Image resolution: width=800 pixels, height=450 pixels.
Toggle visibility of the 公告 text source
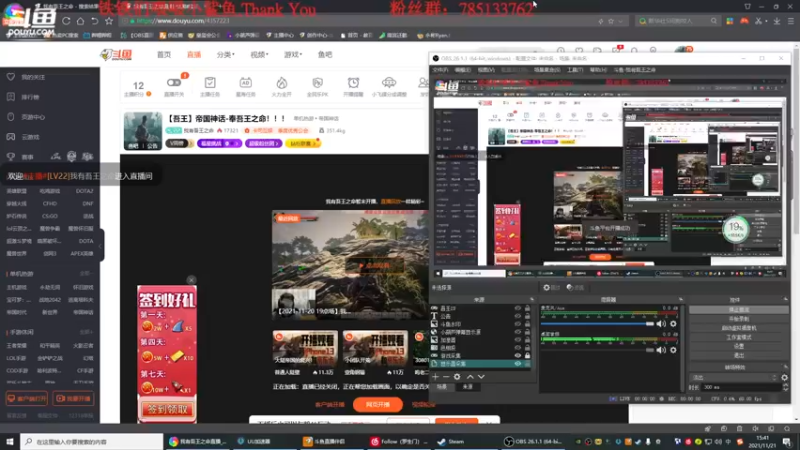(517, 316)
